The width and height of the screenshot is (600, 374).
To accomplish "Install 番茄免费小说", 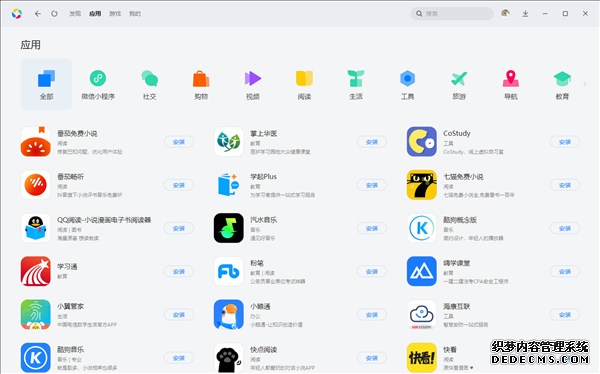I will [x=179, y=142].
